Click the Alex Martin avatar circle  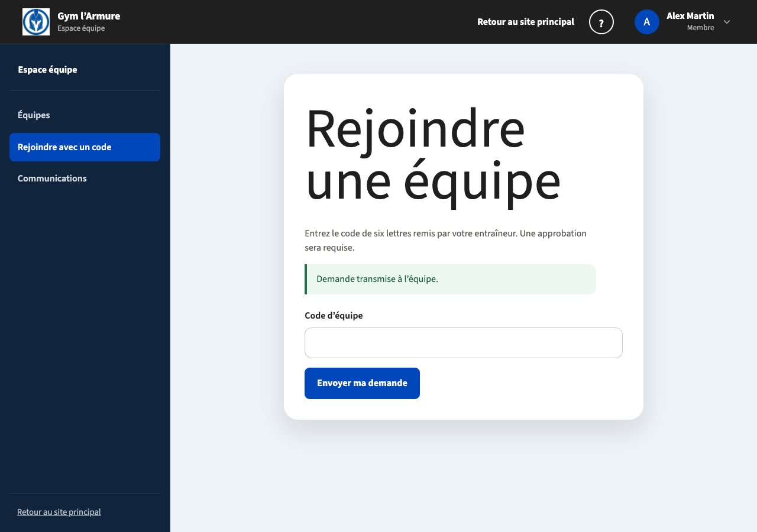pos(647,22)
